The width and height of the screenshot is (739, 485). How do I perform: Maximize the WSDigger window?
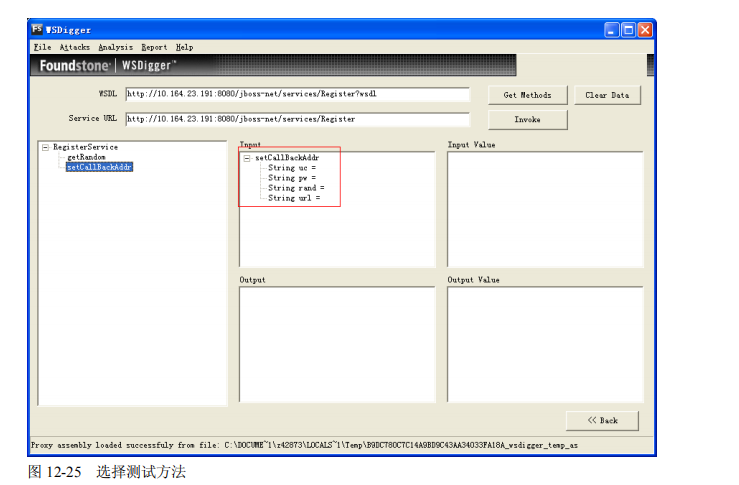pyautogui.click(x=628, y=30)
